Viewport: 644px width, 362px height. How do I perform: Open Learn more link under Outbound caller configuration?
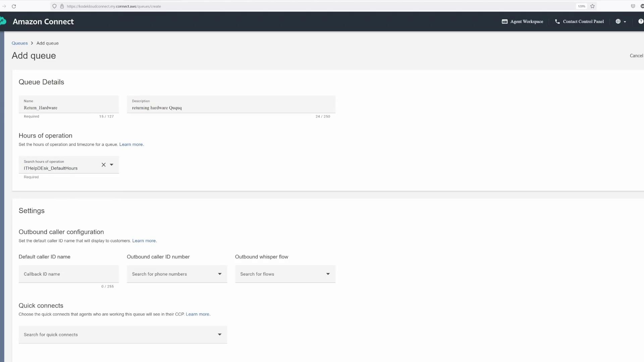point(144,241)
